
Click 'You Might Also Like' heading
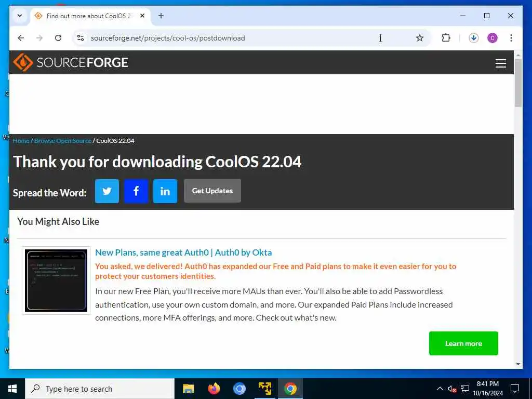[58, 221]
